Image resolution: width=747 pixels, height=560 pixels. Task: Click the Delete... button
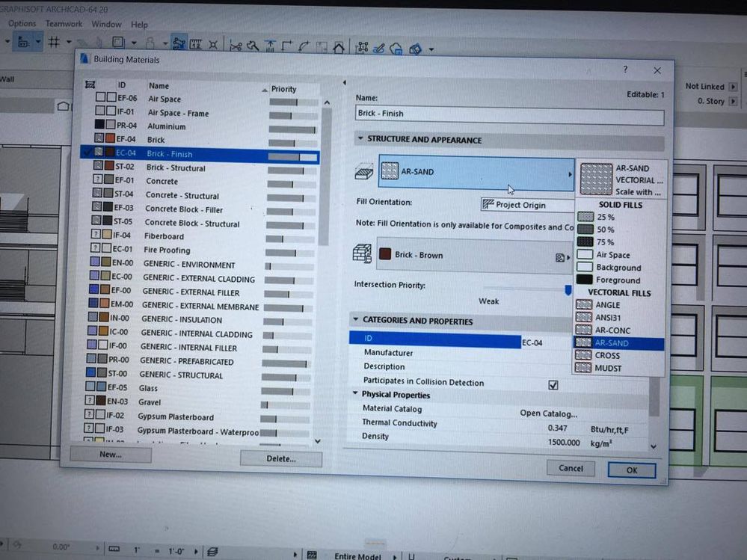click(281, 458)
